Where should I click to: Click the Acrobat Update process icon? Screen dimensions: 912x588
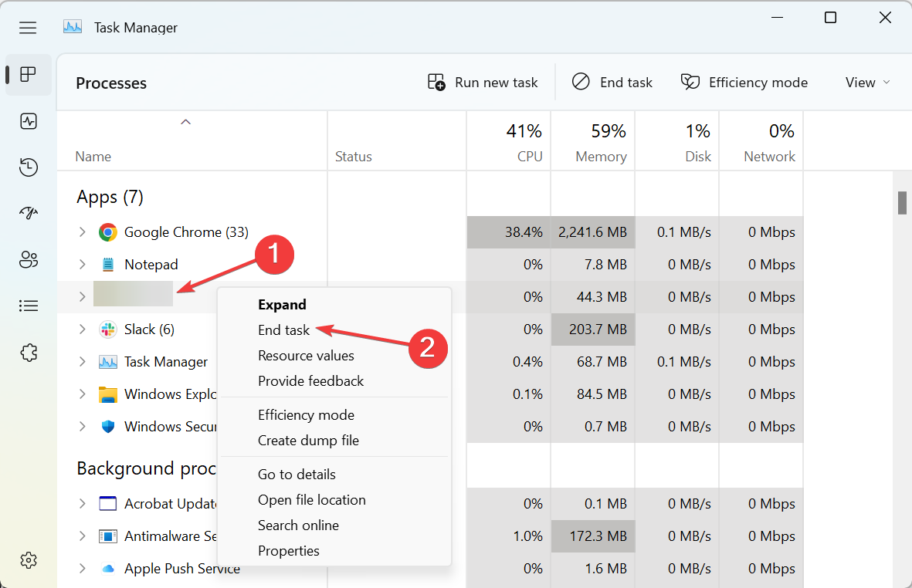107,503
